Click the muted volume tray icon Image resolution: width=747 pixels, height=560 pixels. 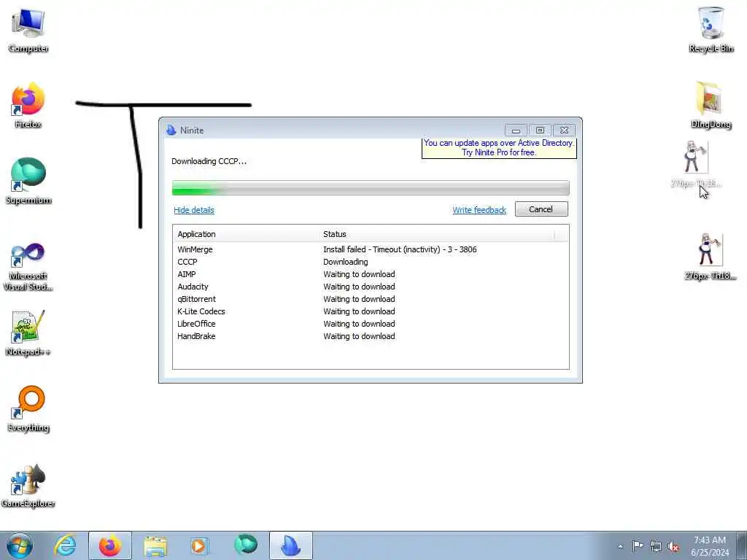[x=673, y=546]
